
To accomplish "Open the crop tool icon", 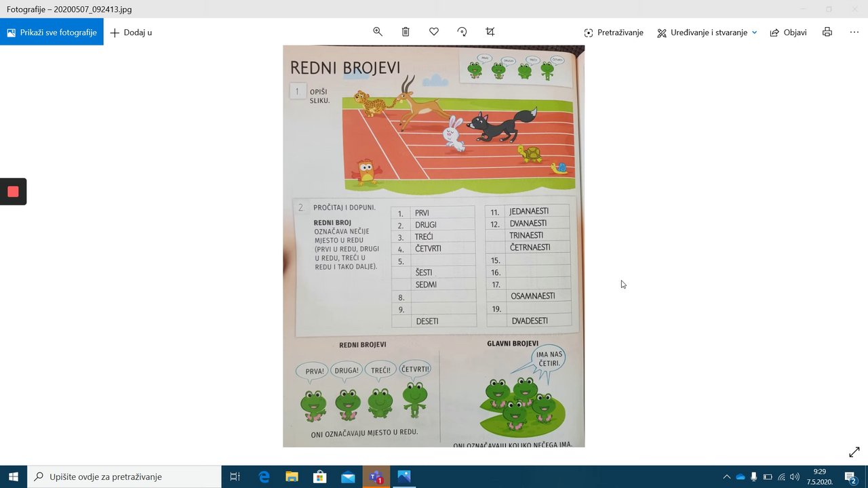I will click(490, 32).
